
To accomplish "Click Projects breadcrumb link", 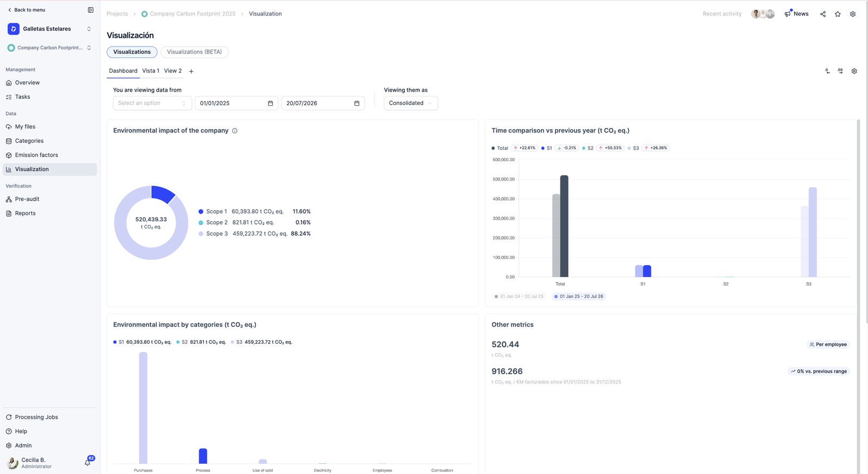I will [x=117, y=14].
